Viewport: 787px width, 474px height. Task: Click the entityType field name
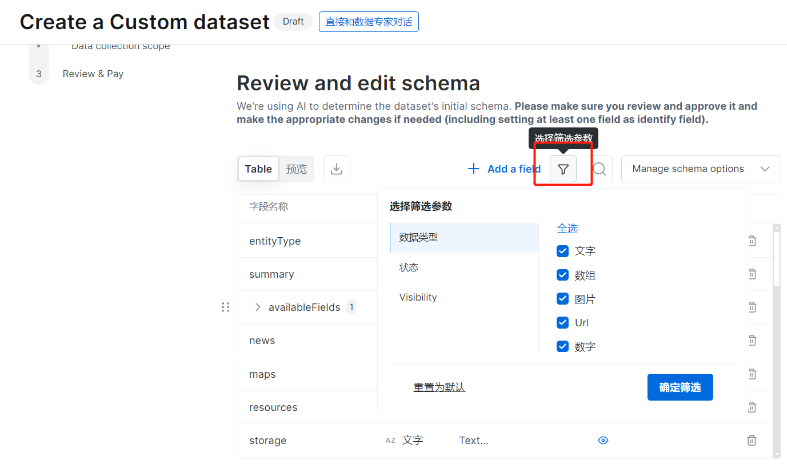pos(275,241)
